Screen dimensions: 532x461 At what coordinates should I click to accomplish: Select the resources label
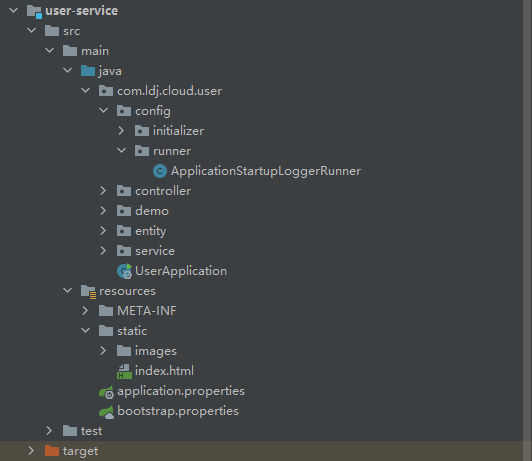[x=128, y=291]
